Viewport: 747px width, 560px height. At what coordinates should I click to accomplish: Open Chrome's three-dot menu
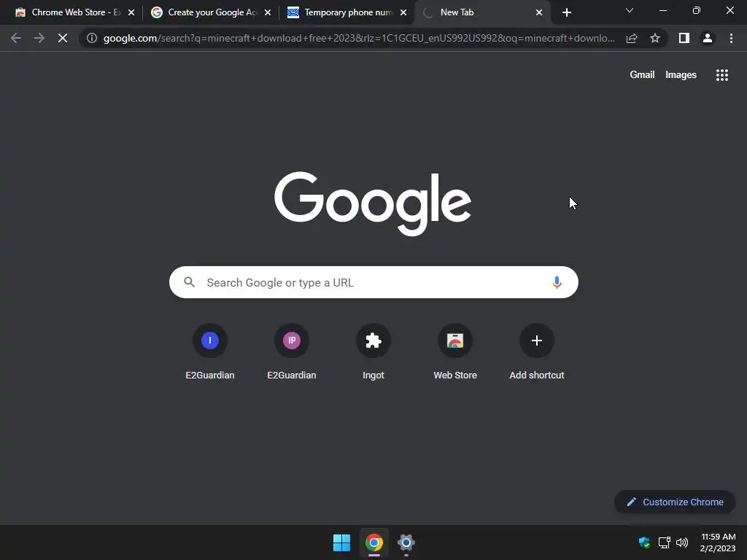click(731, 38)
